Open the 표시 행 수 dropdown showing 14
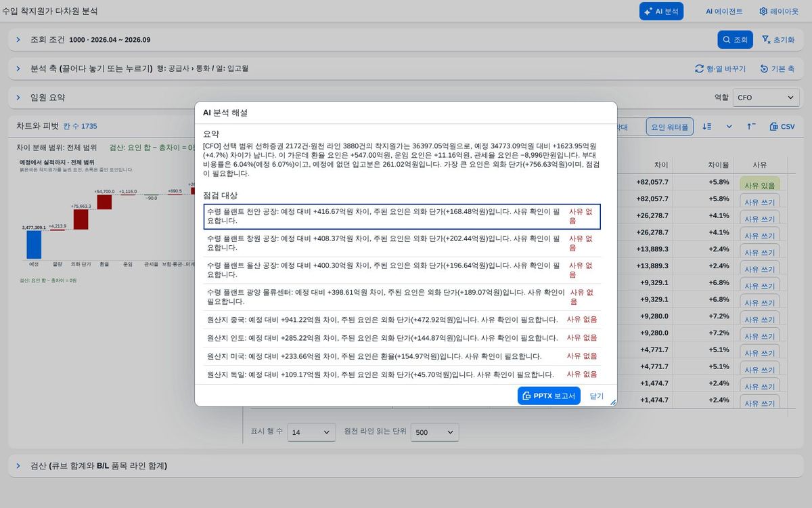 coord(311,432)
